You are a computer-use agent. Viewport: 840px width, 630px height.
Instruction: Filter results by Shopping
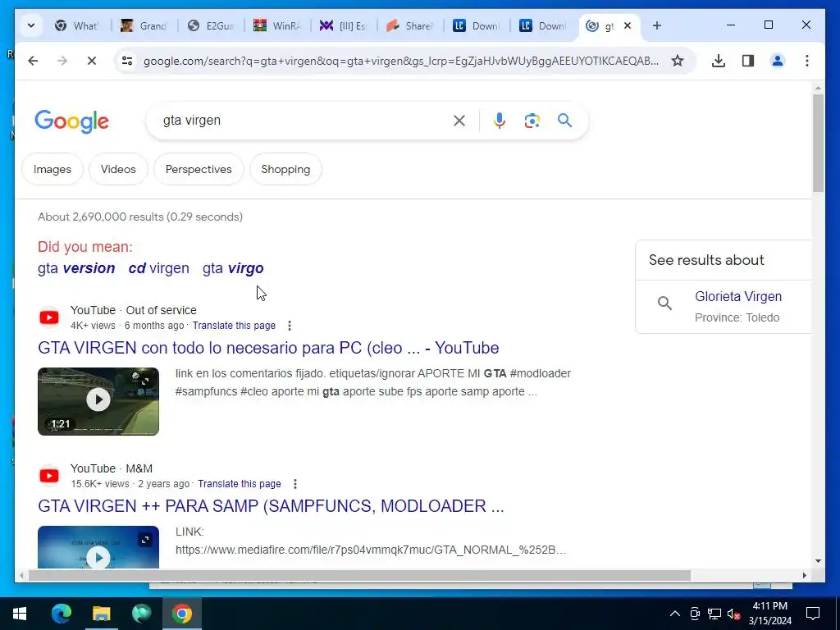point(285,169)
